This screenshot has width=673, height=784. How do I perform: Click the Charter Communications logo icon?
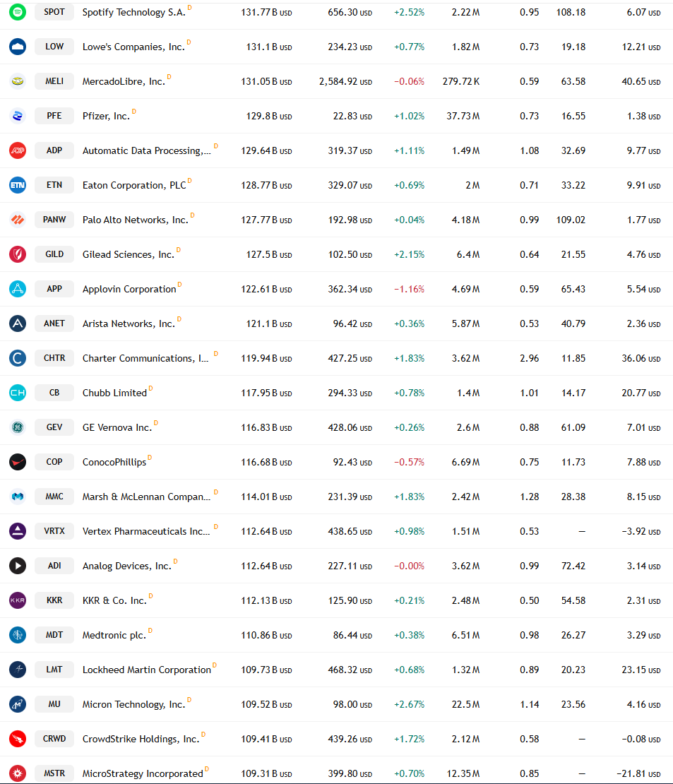(18, 358)
